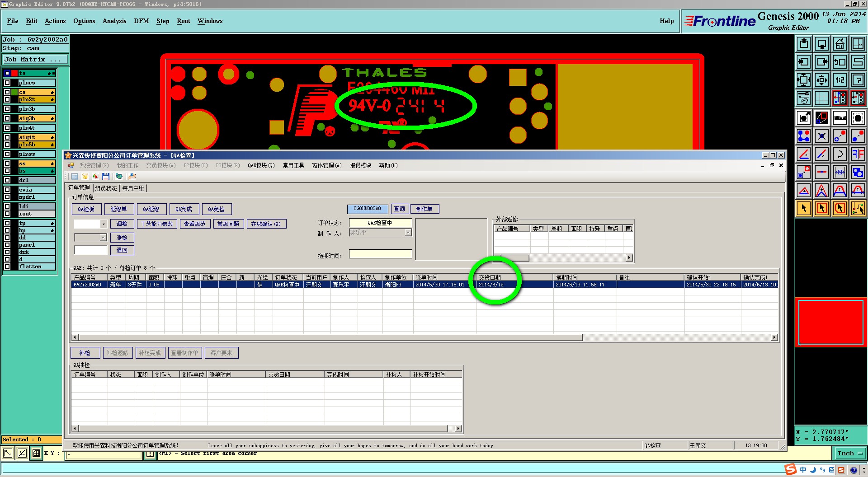Image resolution: width=868 pixels, height=477 pixels.
Task: Open the Inch units dropdown
Action: [850, 453]
